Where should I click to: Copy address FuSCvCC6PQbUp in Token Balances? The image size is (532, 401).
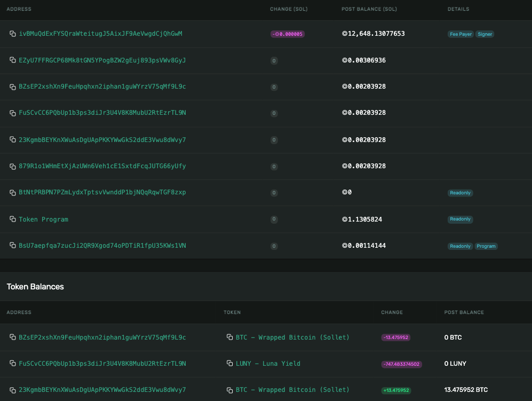[13, 363]
